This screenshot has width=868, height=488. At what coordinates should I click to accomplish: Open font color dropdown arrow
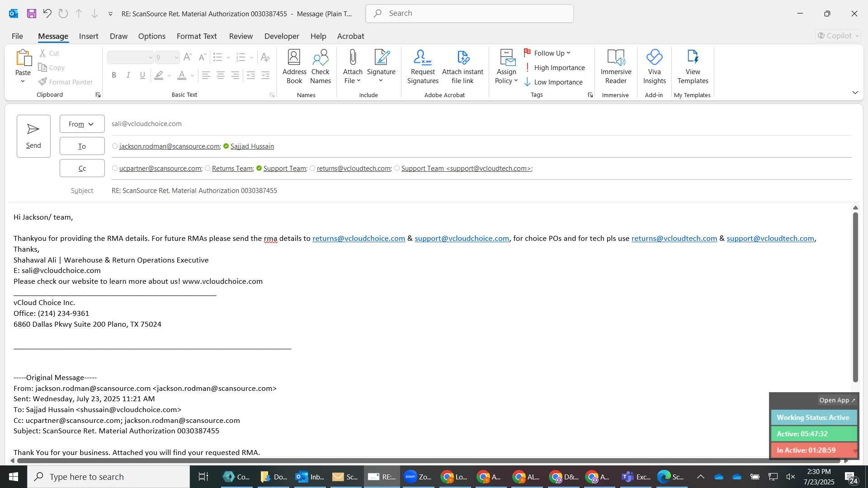coord(192,75)
